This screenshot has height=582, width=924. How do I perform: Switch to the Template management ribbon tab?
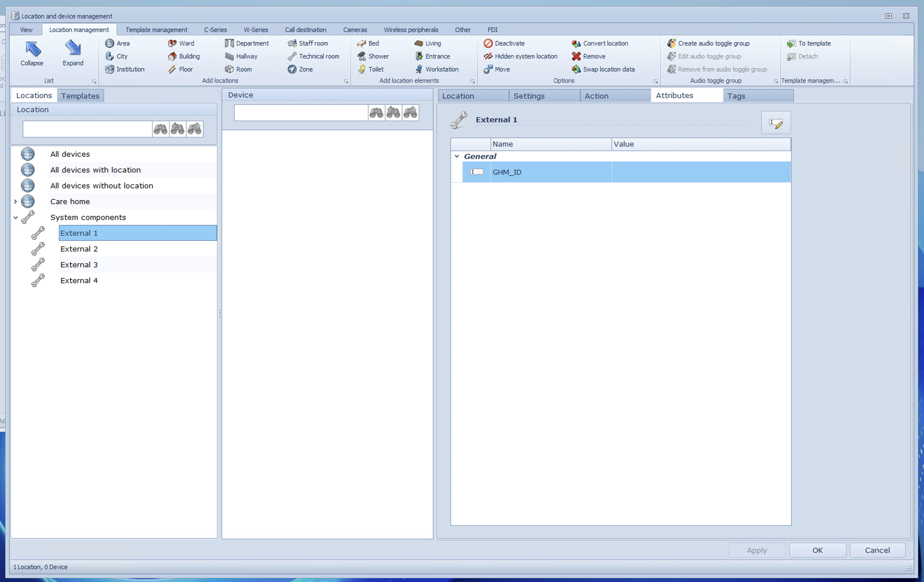coord(156,30)
